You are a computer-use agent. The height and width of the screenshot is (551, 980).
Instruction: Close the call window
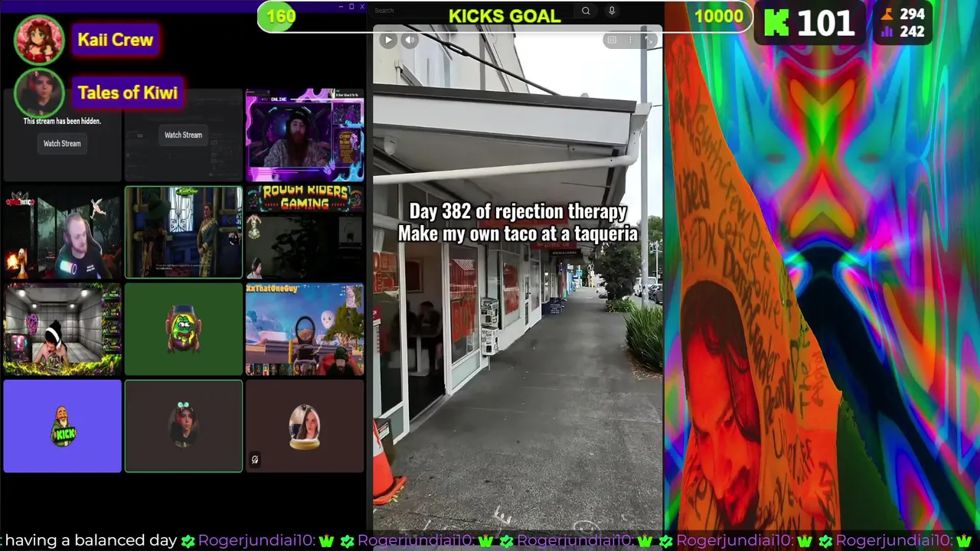[362, 6]
